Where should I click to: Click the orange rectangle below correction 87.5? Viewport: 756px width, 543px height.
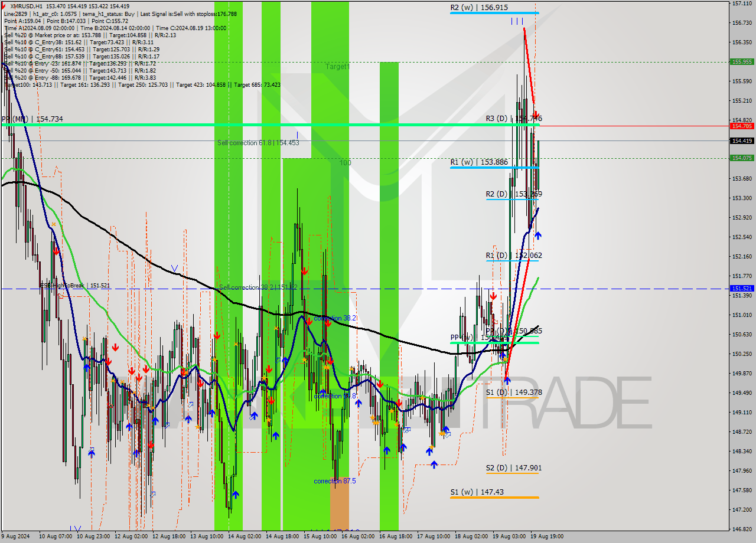coord(339,503)
